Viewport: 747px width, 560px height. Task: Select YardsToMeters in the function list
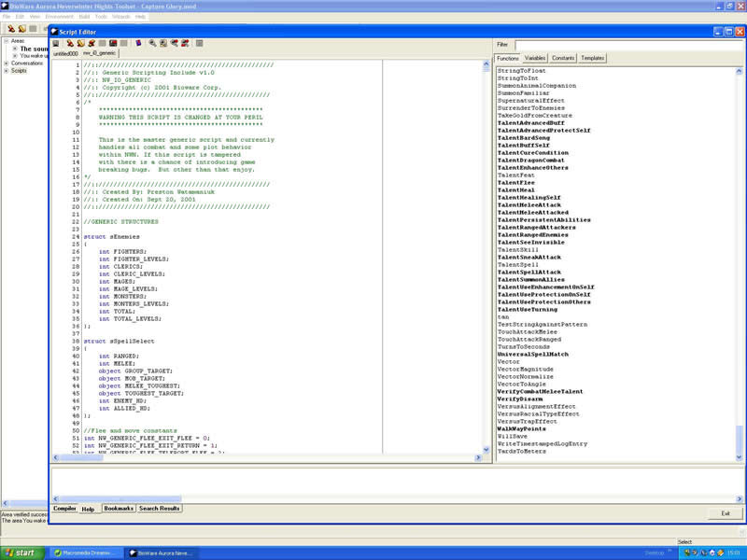pyautogui.click(x=522, y=452)
